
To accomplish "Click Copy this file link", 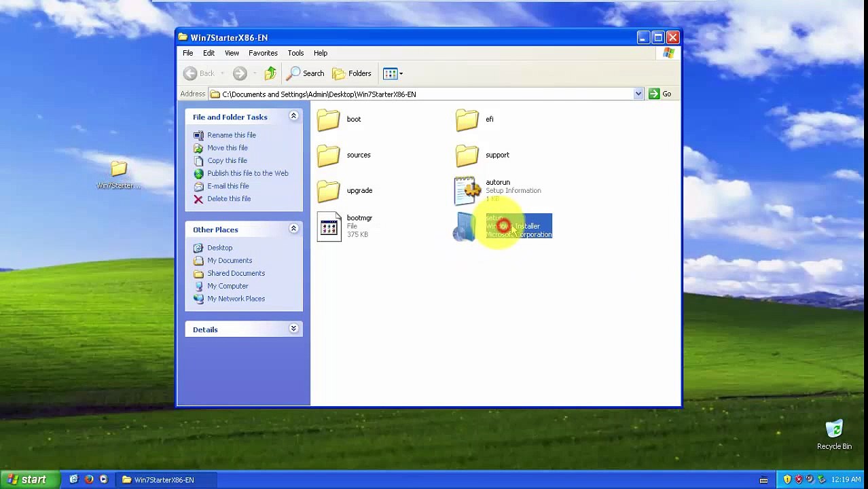I will (227, 161).
